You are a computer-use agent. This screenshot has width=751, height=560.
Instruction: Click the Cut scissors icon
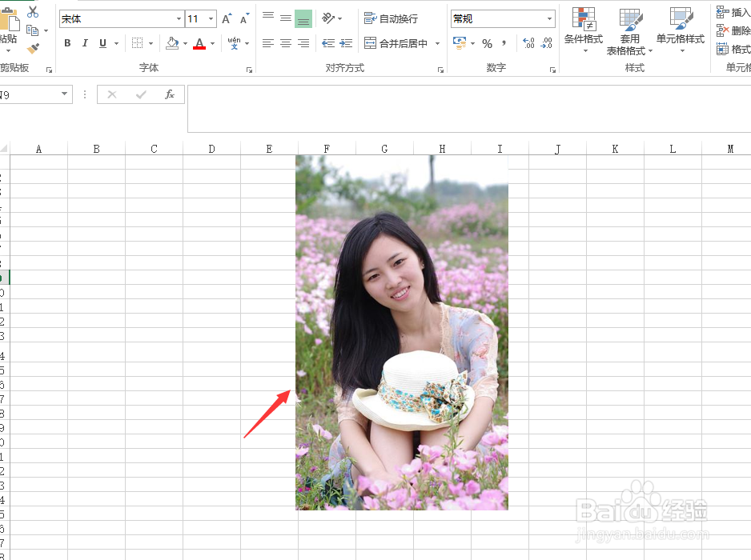tap(33, 11)
